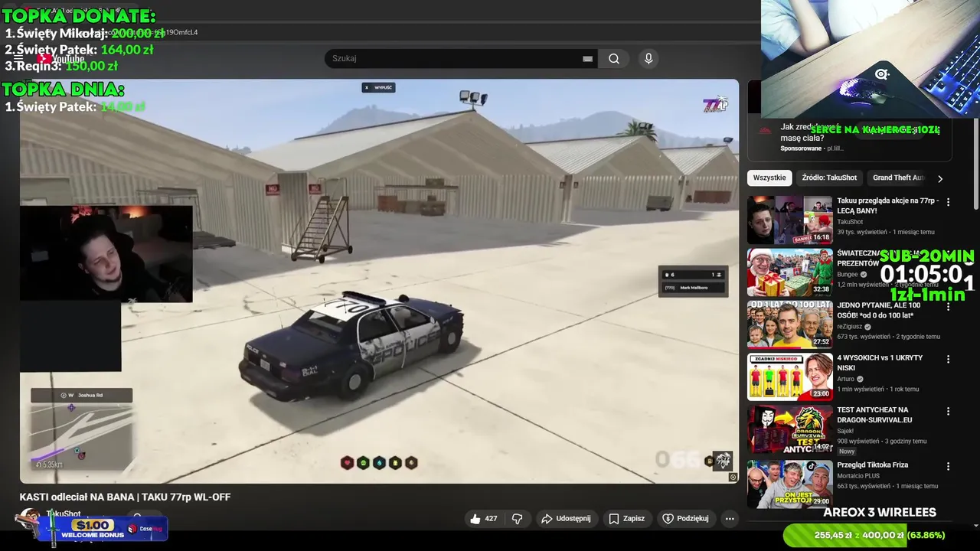The width and height of the screenshot is (980, 551).
Task: Open the 29:00 Friz TikTok thumbnail
Action: pyautogui.click(x=790, y=484)
